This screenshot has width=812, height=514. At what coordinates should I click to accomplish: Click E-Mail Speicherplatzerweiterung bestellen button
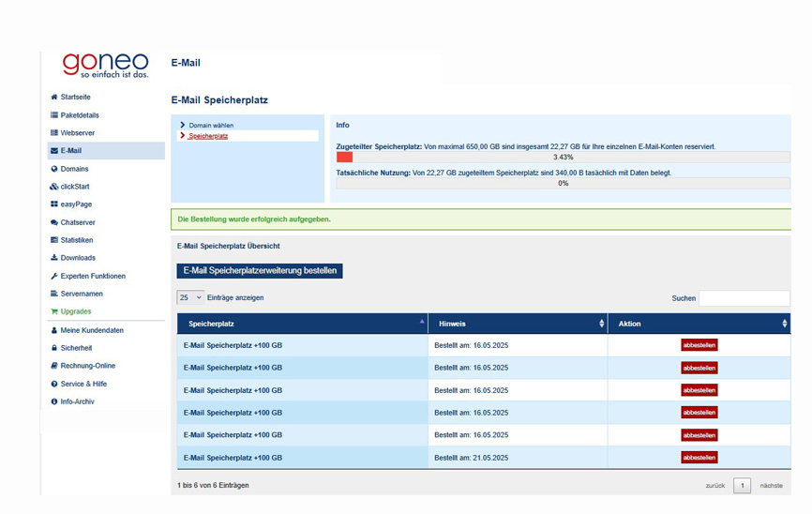(260, 270)
